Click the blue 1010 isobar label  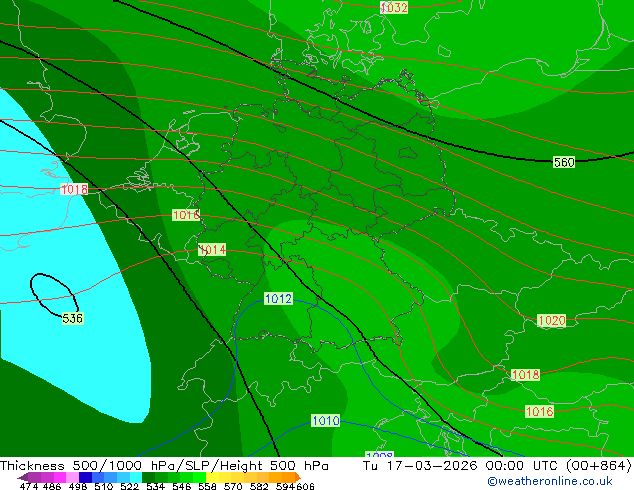[x=325, y=420]
